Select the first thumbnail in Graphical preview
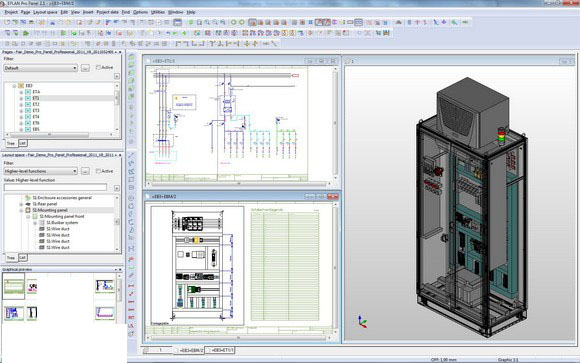580x363 pixels. 14,286
